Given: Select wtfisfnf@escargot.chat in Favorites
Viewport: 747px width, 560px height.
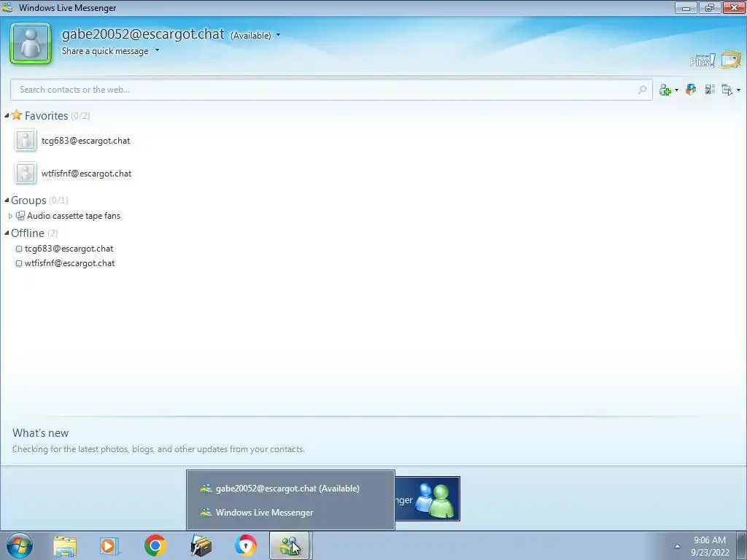Looking at the screenshot, I should point(86,174).
